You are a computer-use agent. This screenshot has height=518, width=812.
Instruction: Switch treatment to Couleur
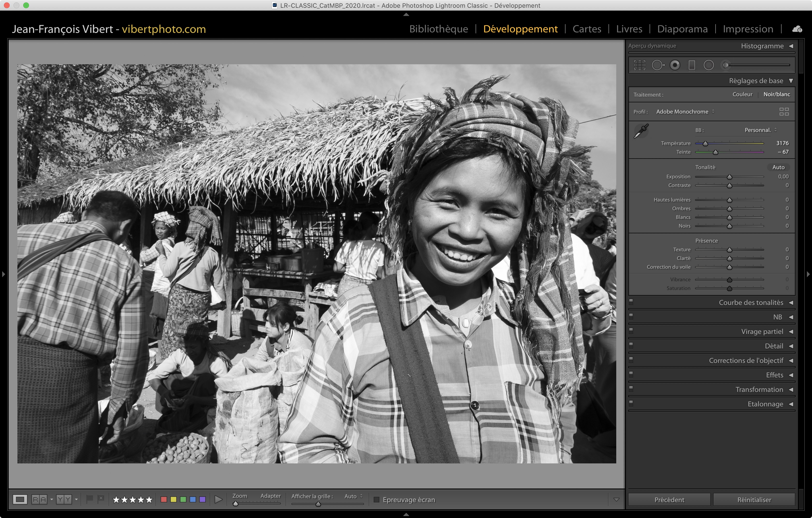pyautogui.click(x=742, y=94)
